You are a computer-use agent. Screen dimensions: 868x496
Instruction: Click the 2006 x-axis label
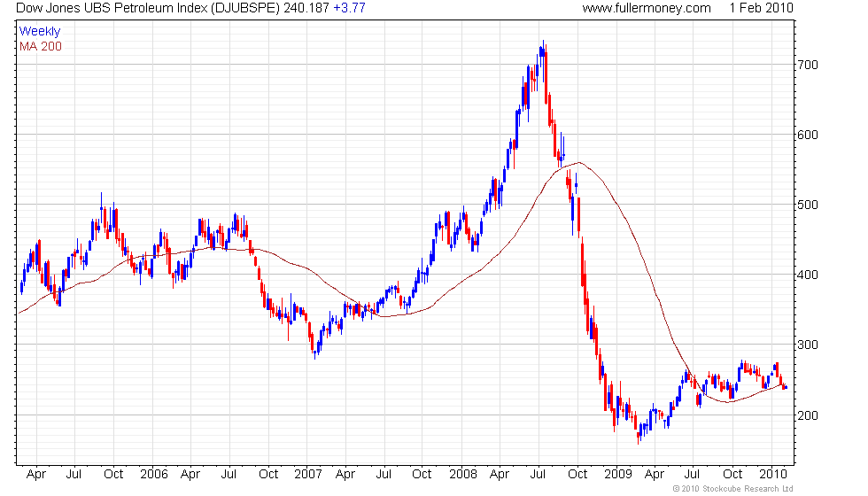[154, 474]
